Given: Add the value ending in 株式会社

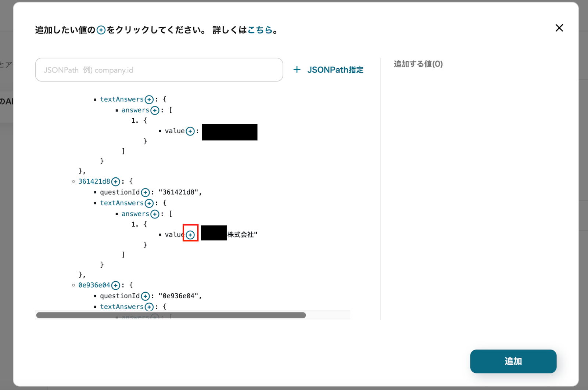Looking at the screenshot, I should 190,235.
